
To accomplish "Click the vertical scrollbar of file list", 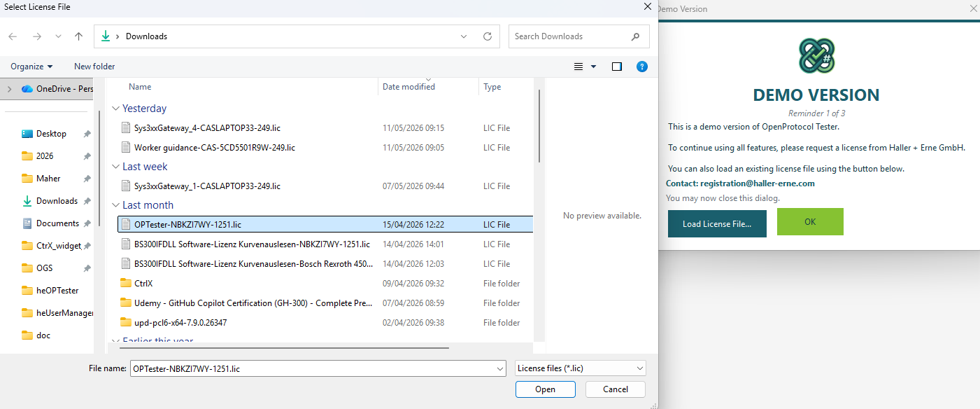I will 539,126.
